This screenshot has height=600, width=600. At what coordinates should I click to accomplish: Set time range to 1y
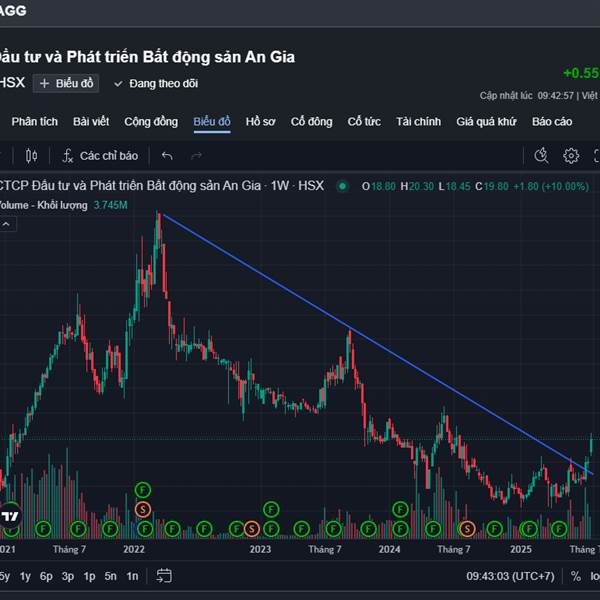tap(25, 576)
